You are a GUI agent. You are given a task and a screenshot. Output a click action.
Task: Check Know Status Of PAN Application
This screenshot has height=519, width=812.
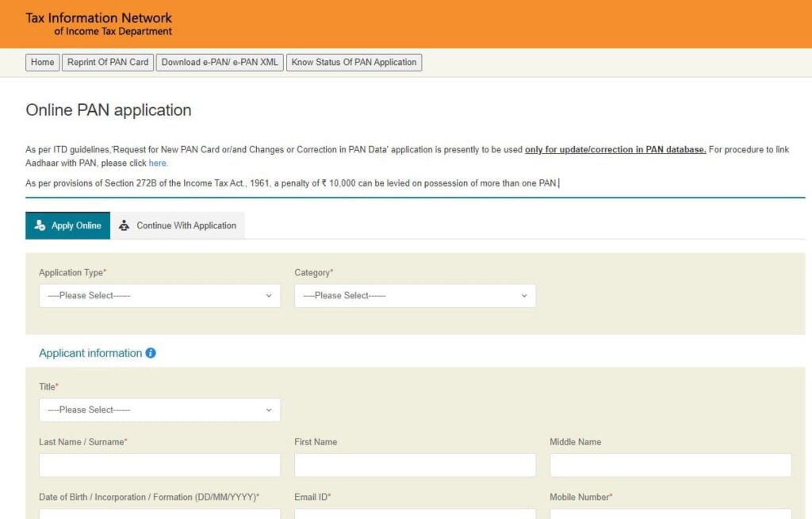354,63
